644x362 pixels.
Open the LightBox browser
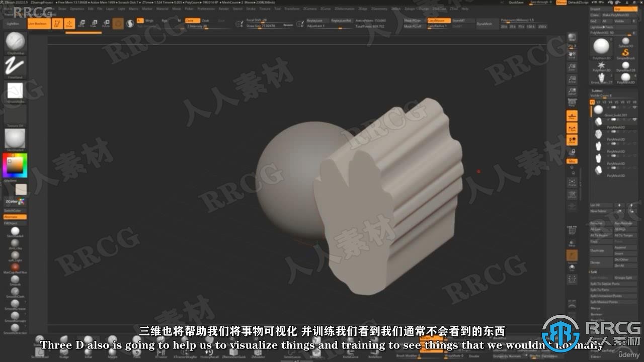pos(14,24)
